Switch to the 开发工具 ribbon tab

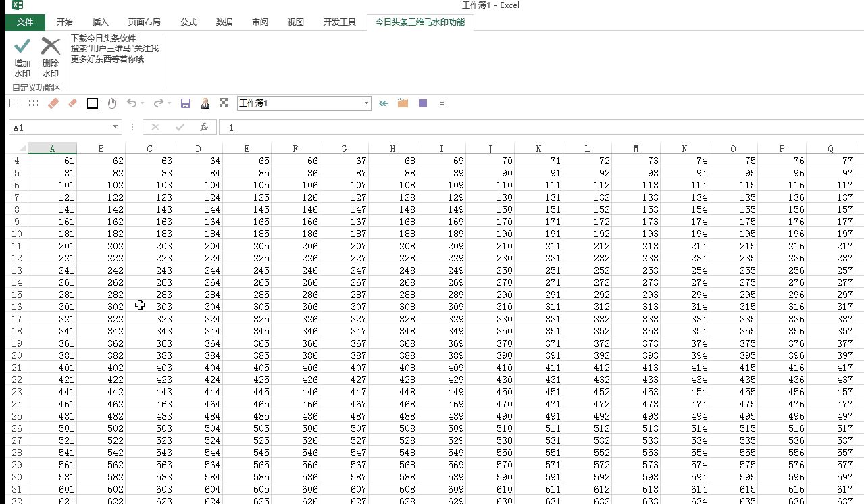(339, 22)
